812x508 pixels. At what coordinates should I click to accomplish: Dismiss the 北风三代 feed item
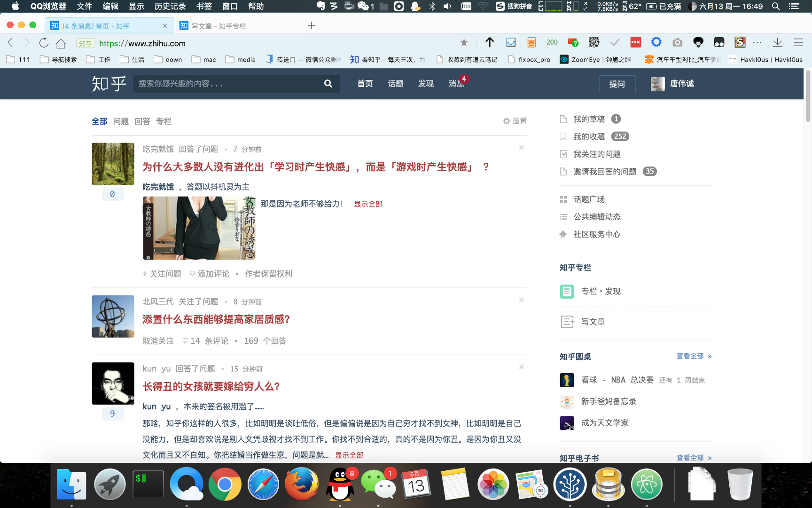pos(522,300)
